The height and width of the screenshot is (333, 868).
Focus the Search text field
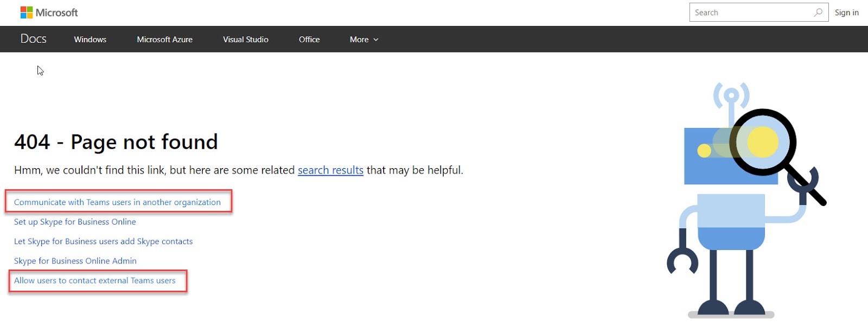[x=751, y=12]
